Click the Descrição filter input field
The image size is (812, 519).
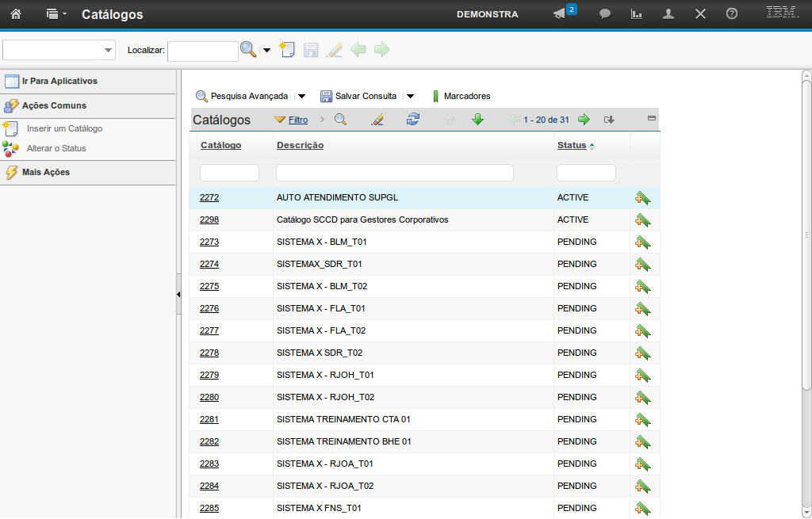click(394, 173)
